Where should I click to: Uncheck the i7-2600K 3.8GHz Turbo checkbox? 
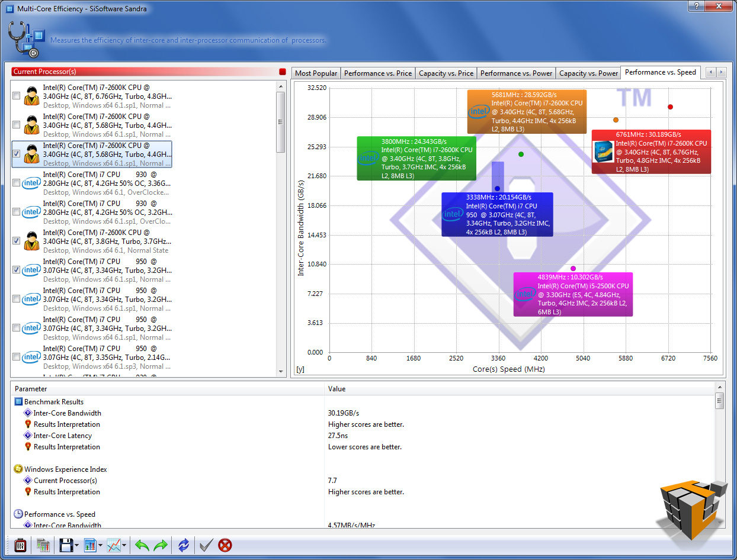coord(17,241)
